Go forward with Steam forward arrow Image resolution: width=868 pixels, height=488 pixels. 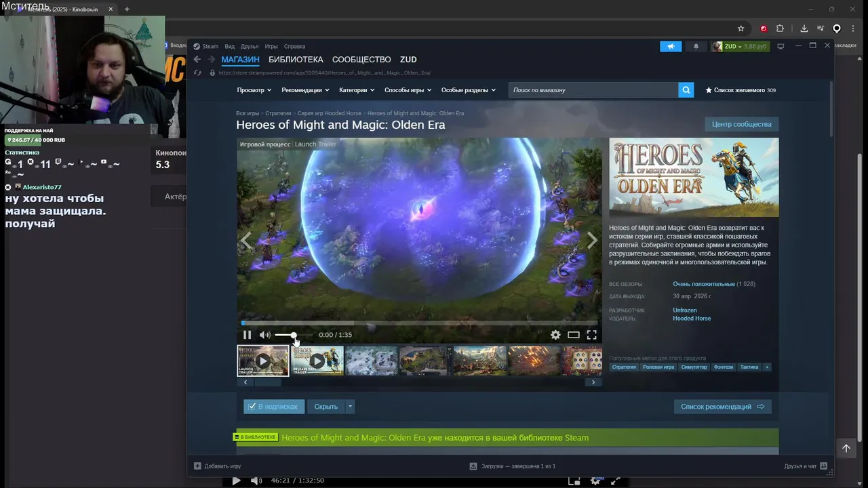coord(212,60)
